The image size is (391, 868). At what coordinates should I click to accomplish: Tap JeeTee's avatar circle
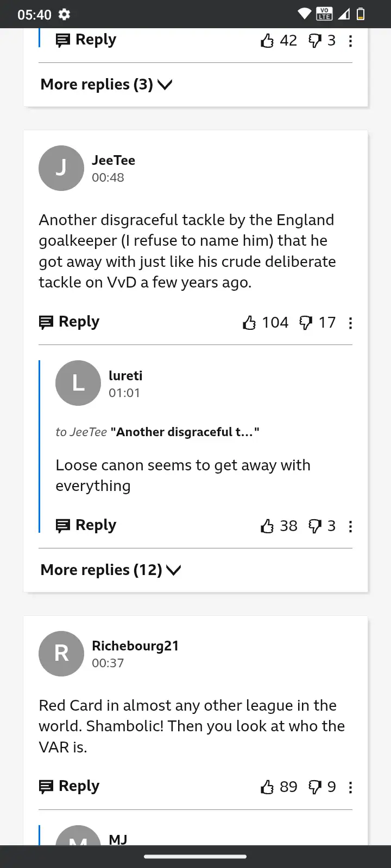click(61, 168)
